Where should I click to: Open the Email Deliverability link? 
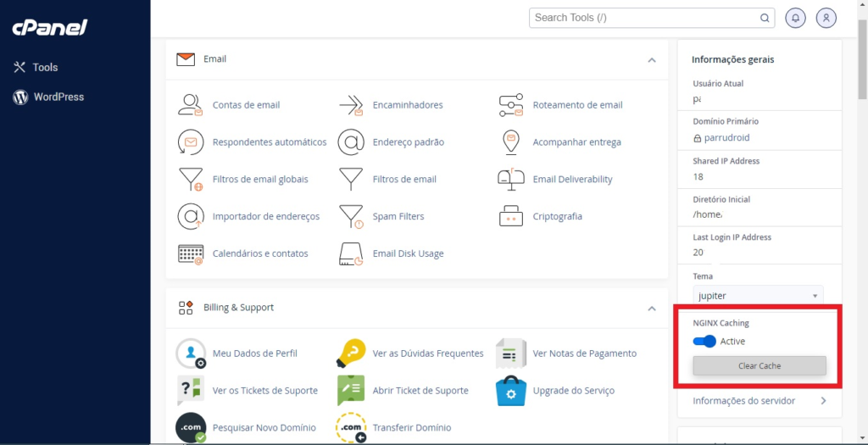(x=572, y=180)
